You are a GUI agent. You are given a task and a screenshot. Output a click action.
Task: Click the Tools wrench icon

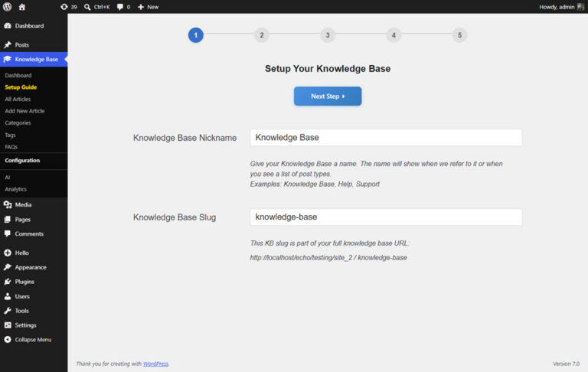[8, 311]
